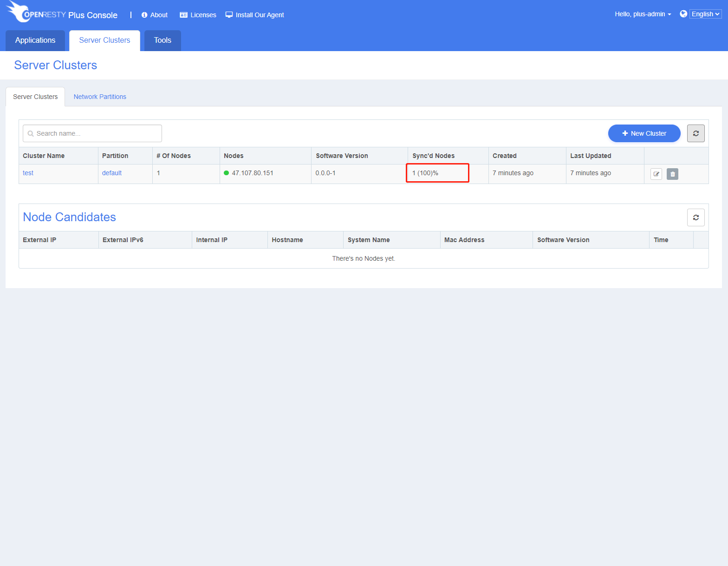Click software version 0.0.0-1
The height and width of the screenshot is (566, 728).
[325, 173]
